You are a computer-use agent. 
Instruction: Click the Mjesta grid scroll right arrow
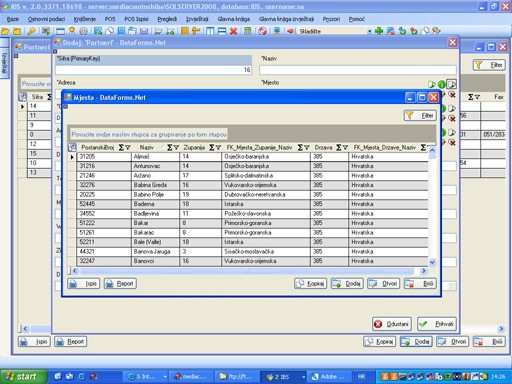coord(424,271)
